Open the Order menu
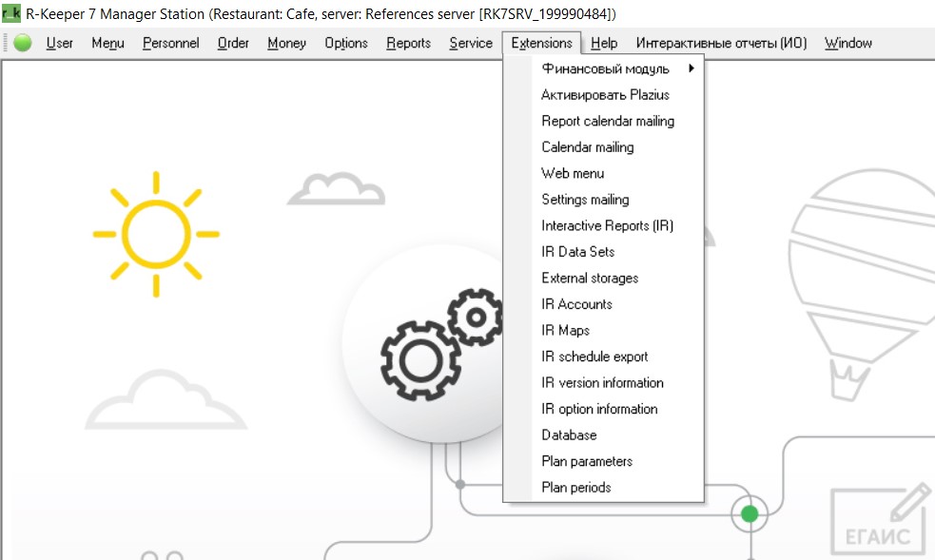This screenshot has width=935, height=560. (233, 43)
